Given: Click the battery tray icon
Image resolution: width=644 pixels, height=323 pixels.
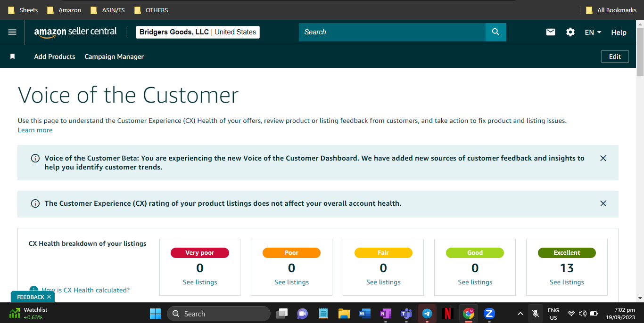Looking at the screenshot, I should point(594,314).
